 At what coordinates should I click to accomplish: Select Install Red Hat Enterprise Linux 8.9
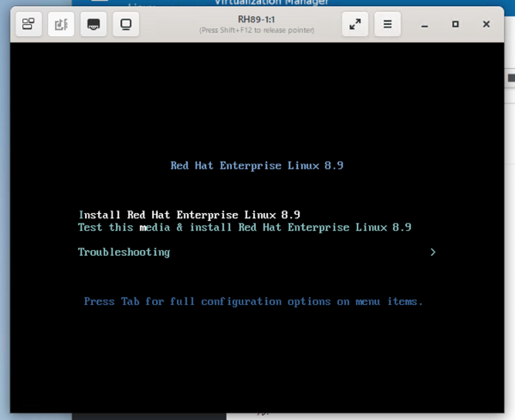(x=190, y=215)
